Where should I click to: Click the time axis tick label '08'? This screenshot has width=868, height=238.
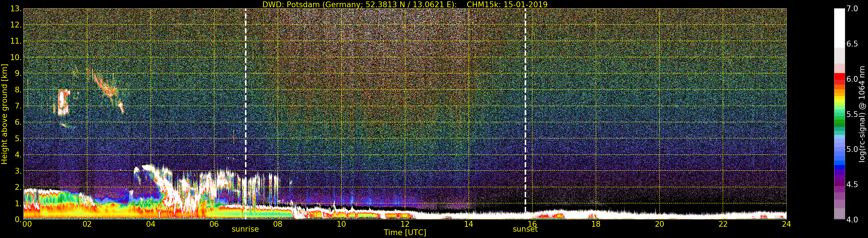[278, 224]
